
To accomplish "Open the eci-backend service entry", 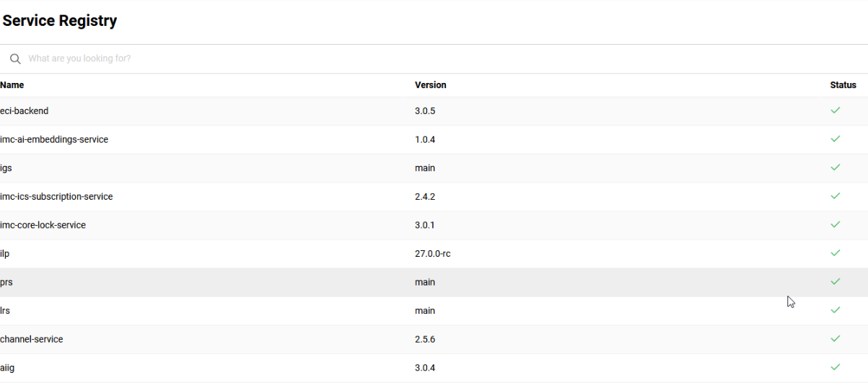I will [x=25, y=111].
